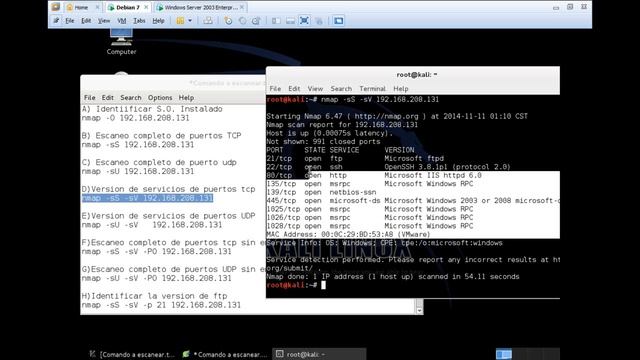The height and width of the screenshot is (360, 640).
Task: Restore the VMware window size
Action: coord(570,7)
